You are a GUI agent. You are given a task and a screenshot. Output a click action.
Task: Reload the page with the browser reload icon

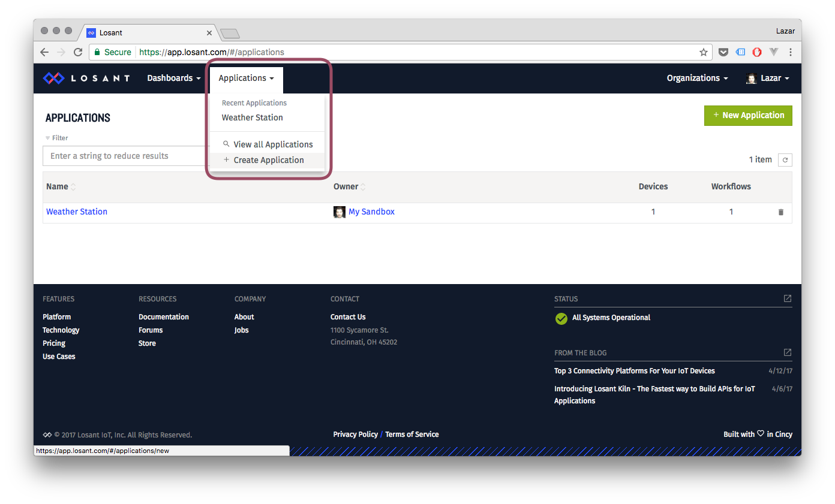[x=78, y=52]
